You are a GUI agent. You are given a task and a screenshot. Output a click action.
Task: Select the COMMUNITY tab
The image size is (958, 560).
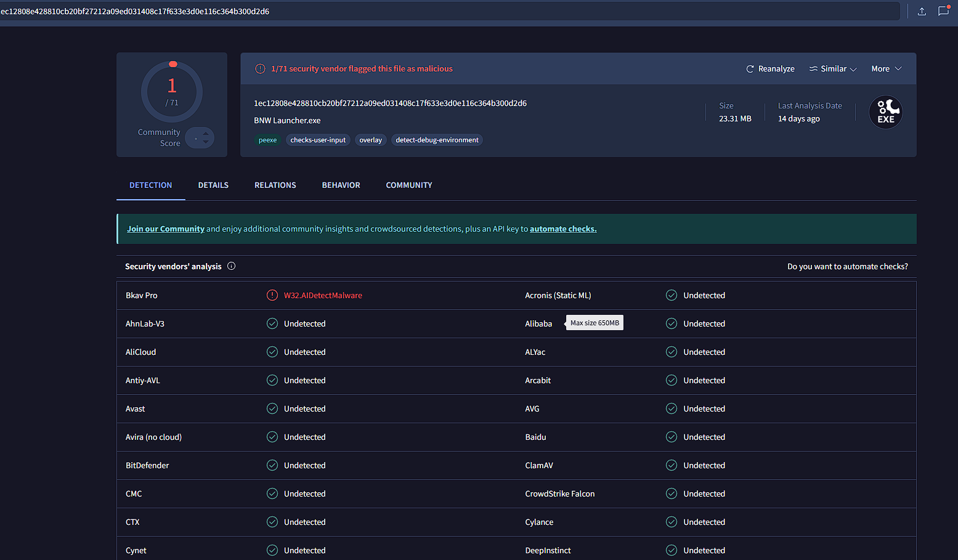coord(409,185)
